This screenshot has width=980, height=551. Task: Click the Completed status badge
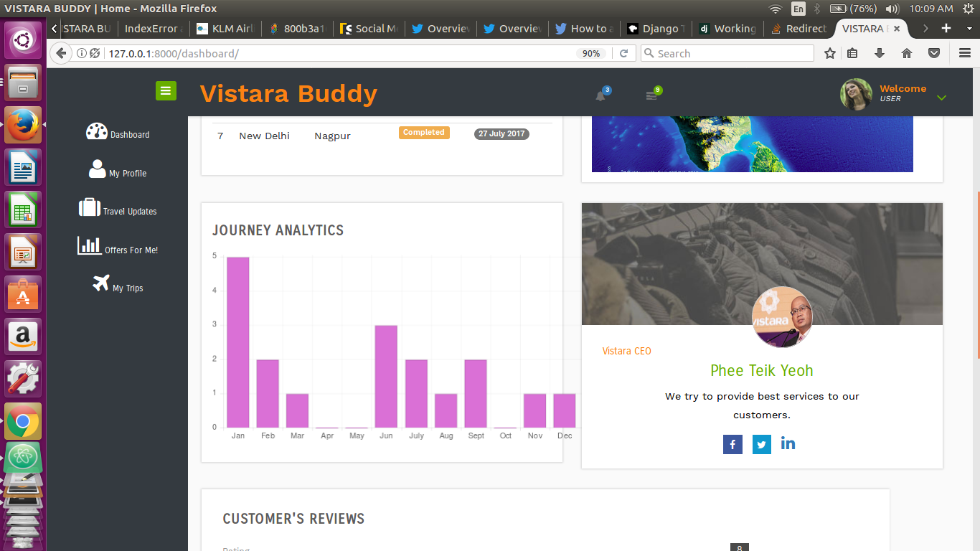(x=424, y=133)
